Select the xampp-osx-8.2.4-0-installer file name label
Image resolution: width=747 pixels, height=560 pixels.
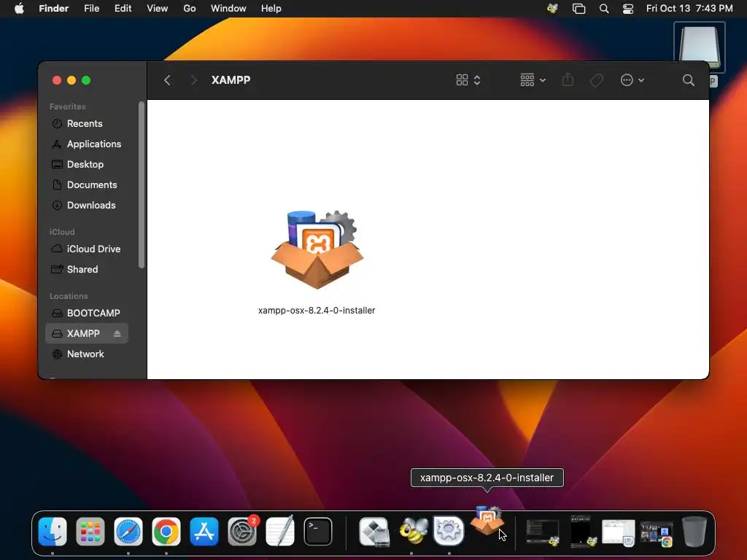(317, 311)
